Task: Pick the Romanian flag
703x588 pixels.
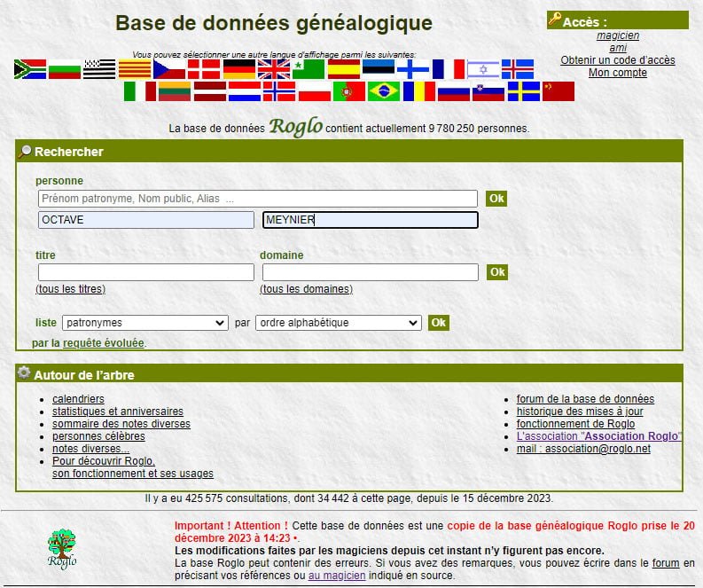Action: coord(418,91)
